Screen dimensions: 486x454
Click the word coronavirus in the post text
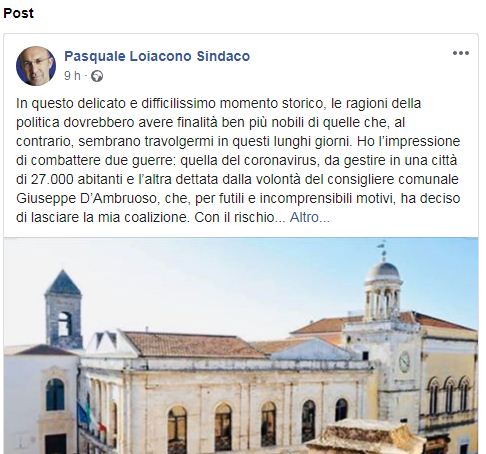coord(280,160)
